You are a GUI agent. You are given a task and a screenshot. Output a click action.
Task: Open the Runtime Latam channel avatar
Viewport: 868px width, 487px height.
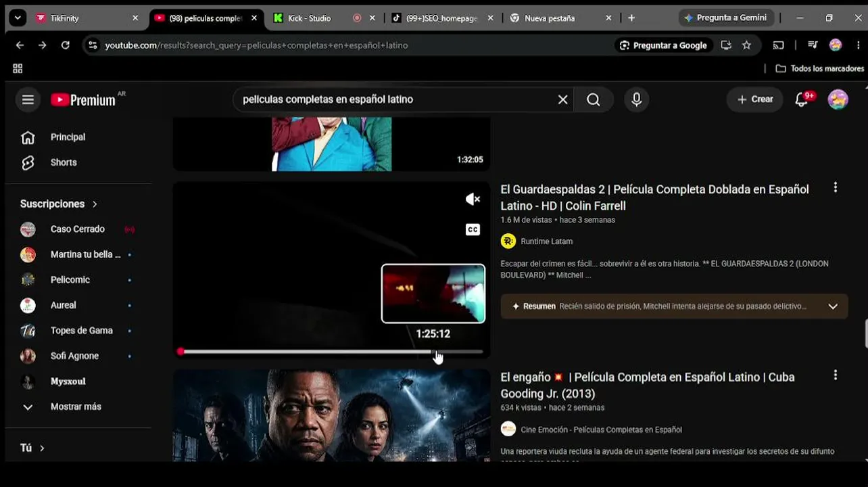[x=508, y=241]
